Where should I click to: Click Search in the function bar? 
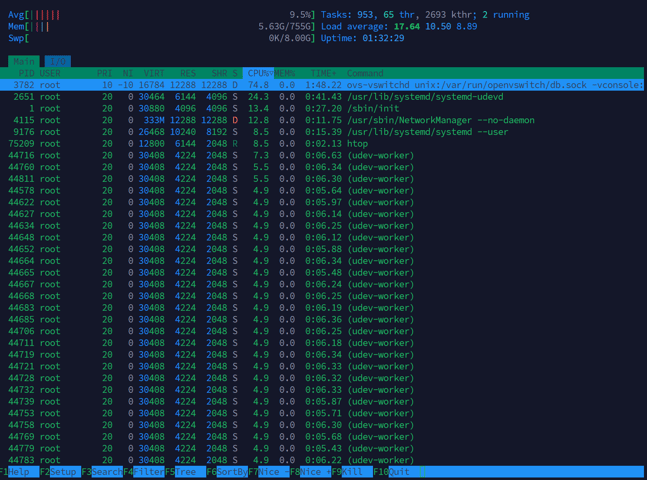point(102,472)
